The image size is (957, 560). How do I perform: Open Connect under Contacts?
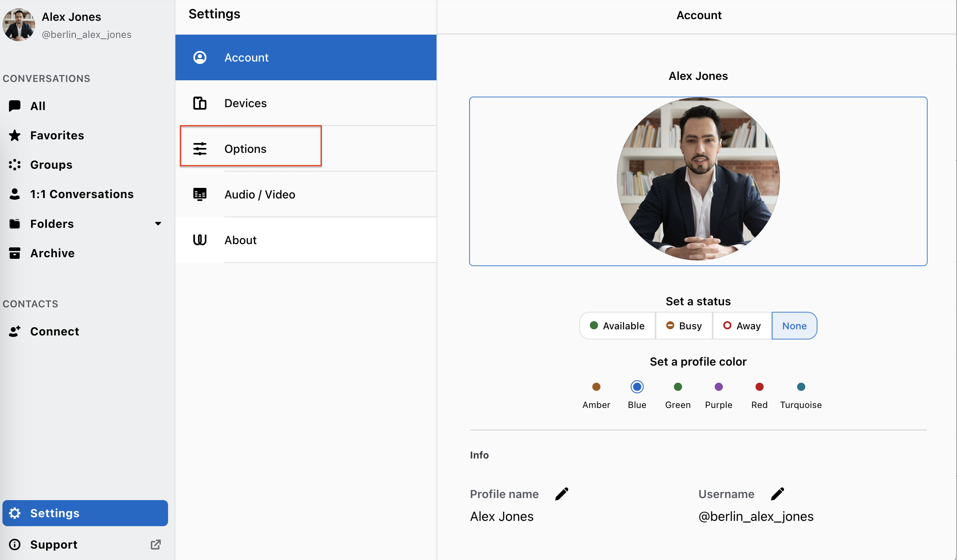85,331
